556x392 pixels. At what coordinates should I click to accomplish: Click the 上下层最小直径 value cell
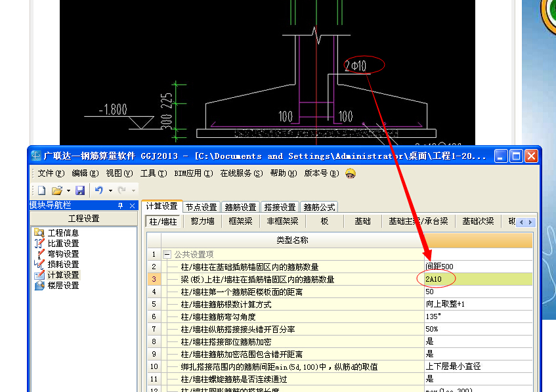point(479,366)
